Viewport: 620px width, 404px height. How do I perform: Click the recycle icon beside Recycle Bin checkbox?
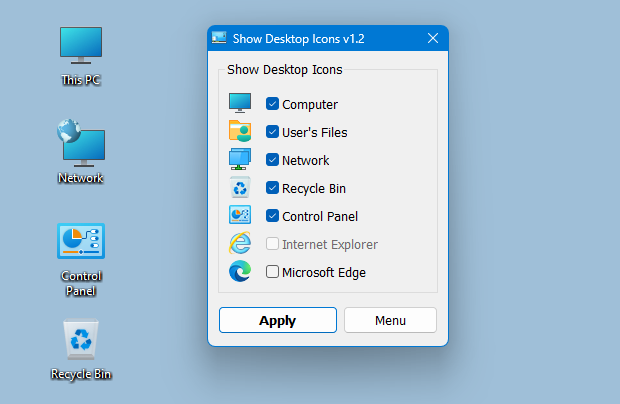[x=240, y=188]
